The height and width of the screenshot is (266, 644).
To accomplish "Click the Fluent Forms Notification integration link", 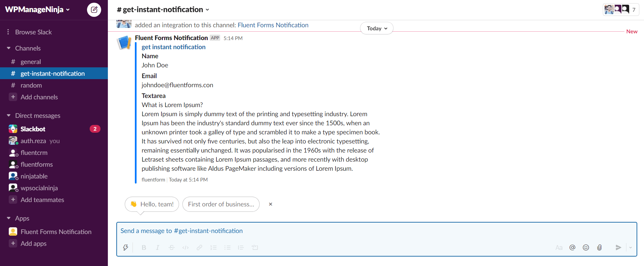I will [273, 25].
